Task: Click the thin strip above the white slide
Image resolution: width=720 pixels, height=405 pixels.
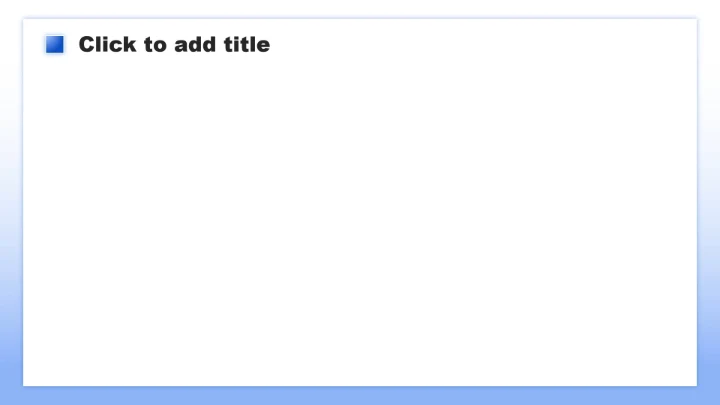Action: click(360, 8)
